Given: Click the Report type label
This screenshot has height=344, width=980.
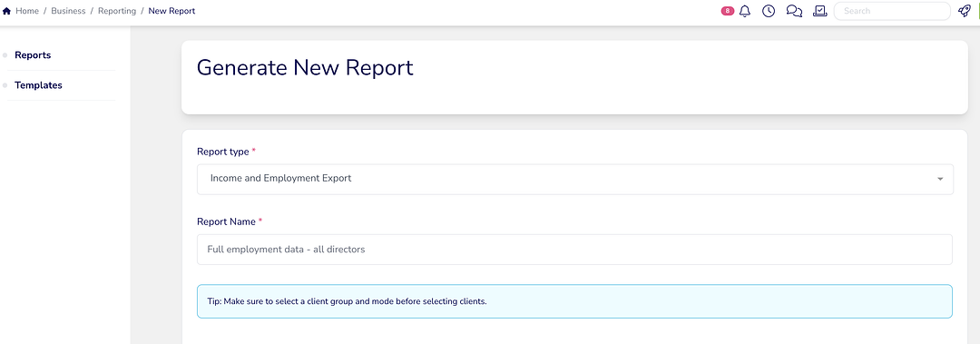Looking at the screenshot, I should click(222, 152).
